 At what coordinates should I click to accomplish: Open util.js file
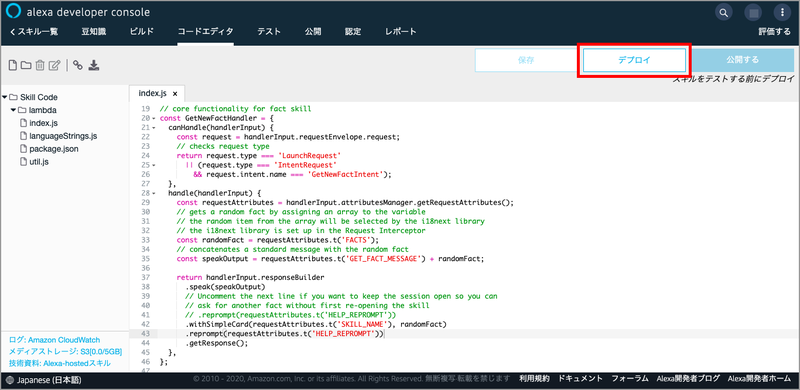(x=39, y=162)
